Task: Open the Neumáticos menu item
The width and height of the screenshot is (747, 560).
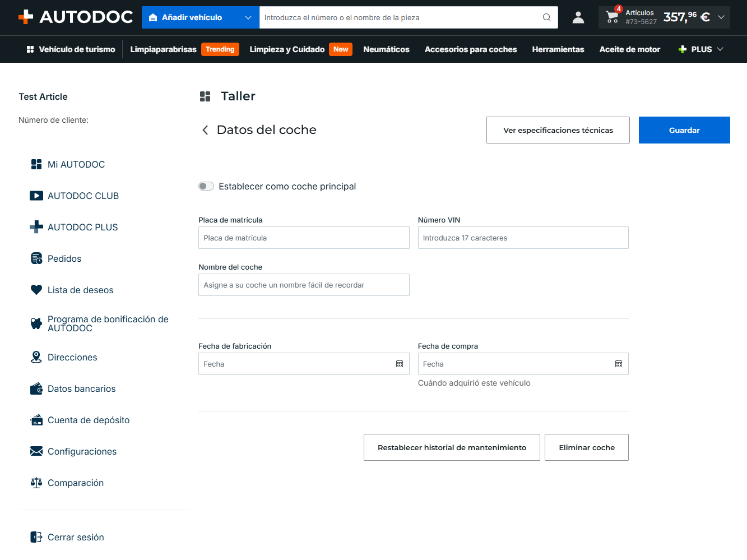Action: (386, 49)
